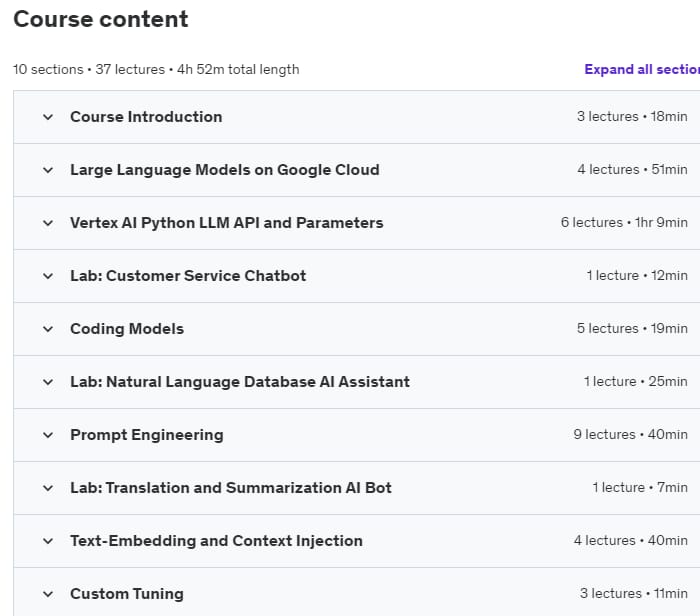Open the Custom Tuning title
Screen dimensions: 700x616
pyautogui.click(x=127, y=594)
